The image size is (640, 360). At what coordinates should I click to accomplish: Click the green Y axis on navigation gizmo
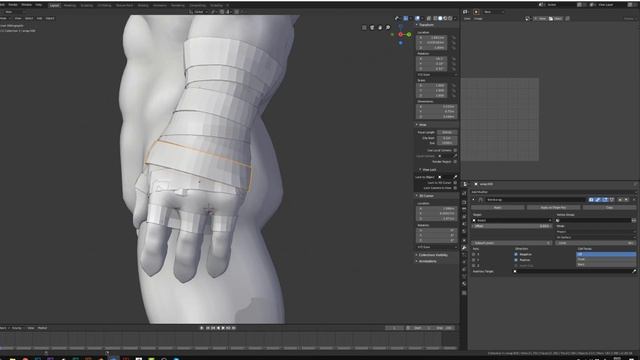pos(409,34)
